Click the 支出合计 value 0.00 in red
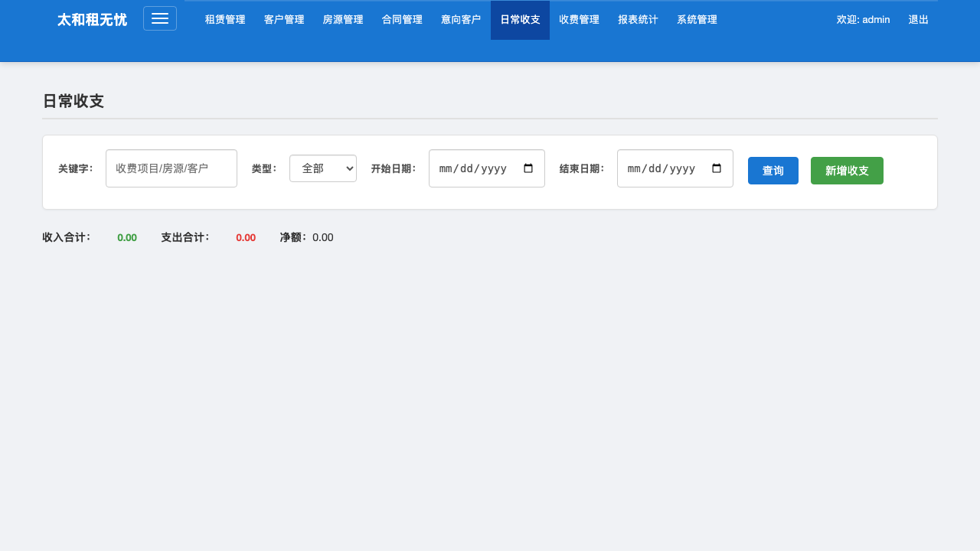 (x=246, y=238)
